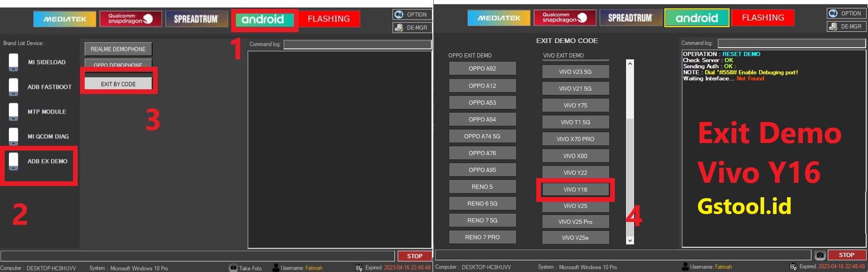Switch to SPREADTRUM tab in the right window
This screenshot has width=868, height=272.
(x=631, y=18)
